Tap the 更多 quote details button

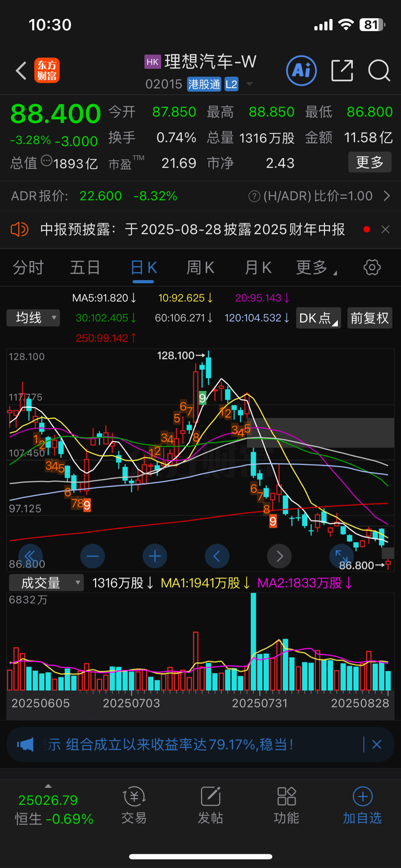[x=370, y=162]
